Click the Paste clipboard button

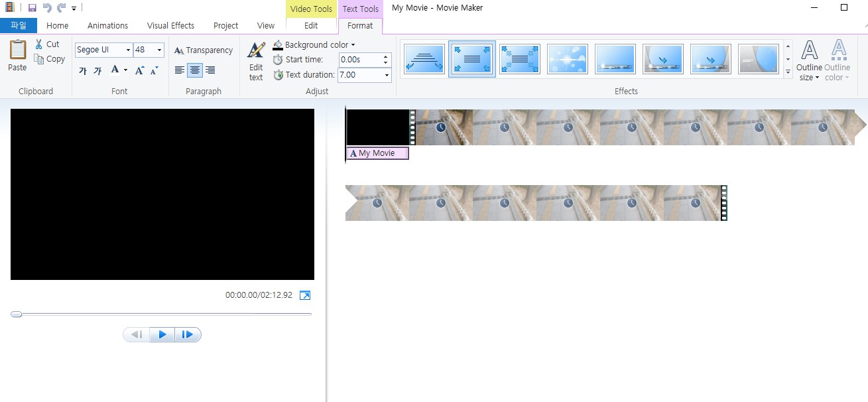pos(17,56)
